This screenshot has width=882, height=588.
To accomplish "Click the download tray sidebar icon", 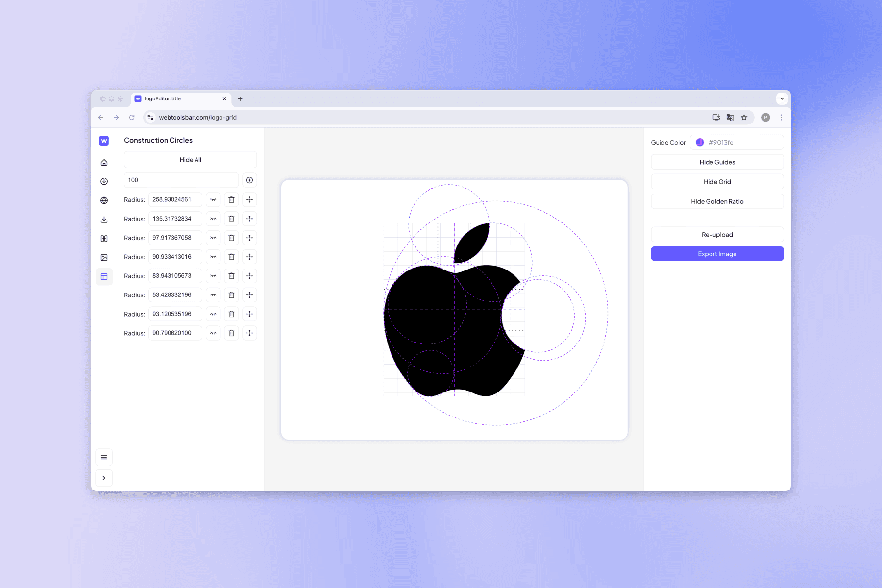I will point(104,220).
